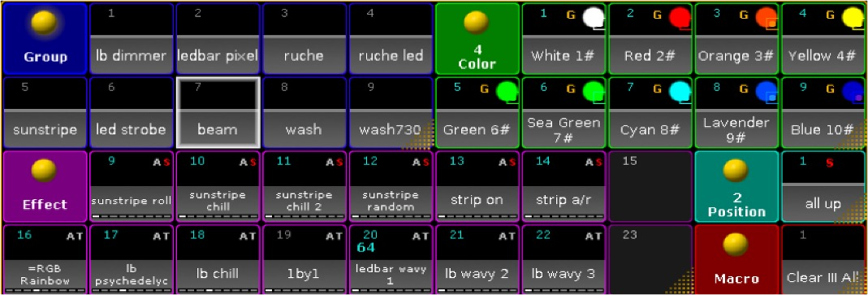This screenshot has height=295, width=868.
Task: Apply the Sea Green 7# color preset
Action: pos(564,113)
